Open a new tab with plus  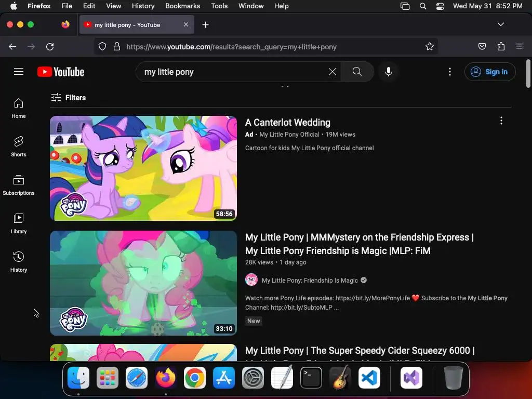[205, 25]
